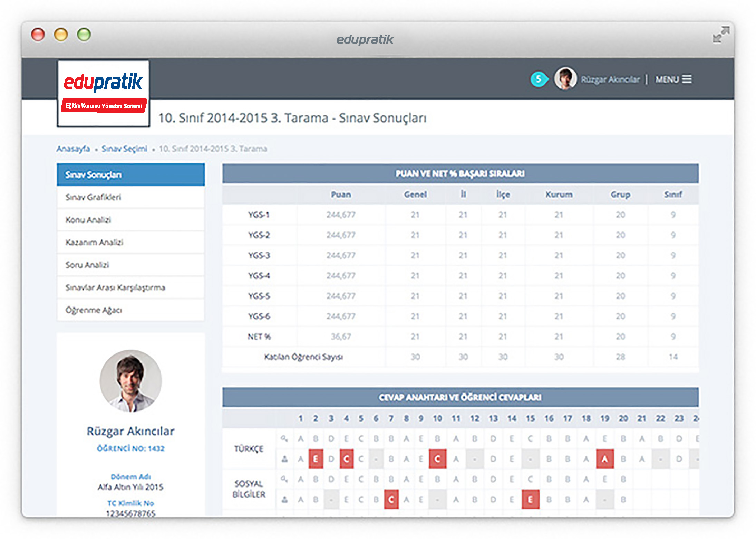Click the İlçe column header

[x=503, y=195]
